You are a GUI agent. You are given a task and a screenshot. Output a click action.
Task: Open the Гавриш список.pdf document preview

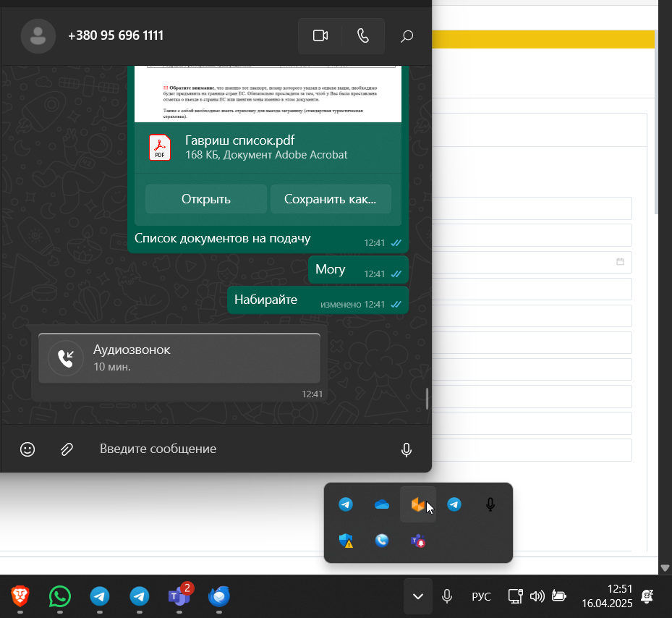[x=268, y=94]
